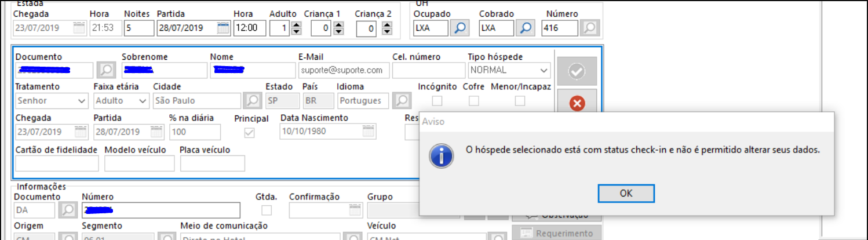Screen dimensions: 868x240
Task: Search Cobrado room type LXA
Action: (526, 28)
